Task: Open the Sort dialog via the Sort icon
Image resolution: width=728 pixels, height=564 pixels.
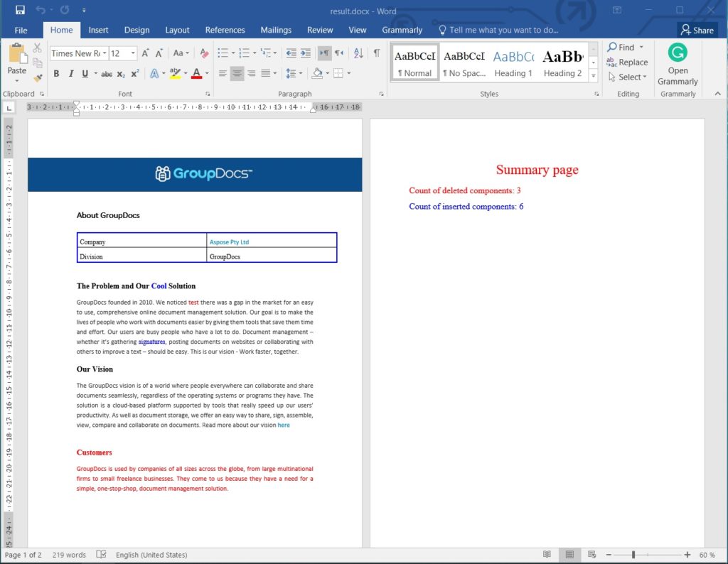Action: pyautogui.click(x=357, y=53)
